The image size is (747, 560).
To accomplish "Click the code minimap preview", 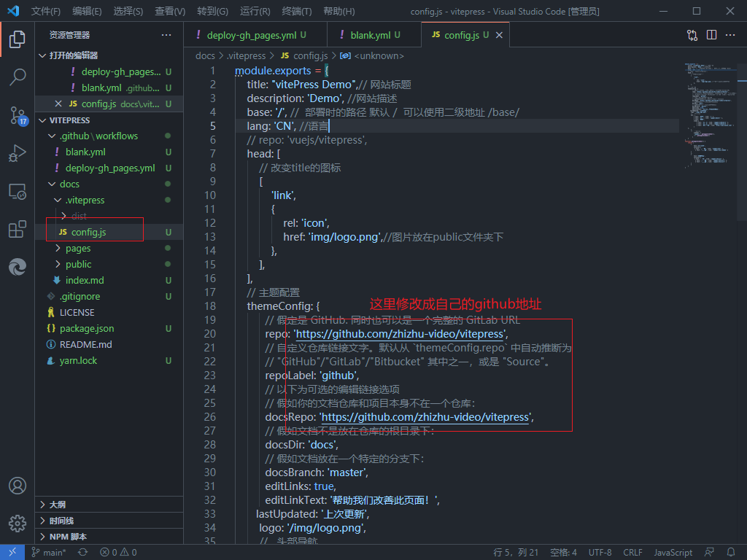I will 710,116.
